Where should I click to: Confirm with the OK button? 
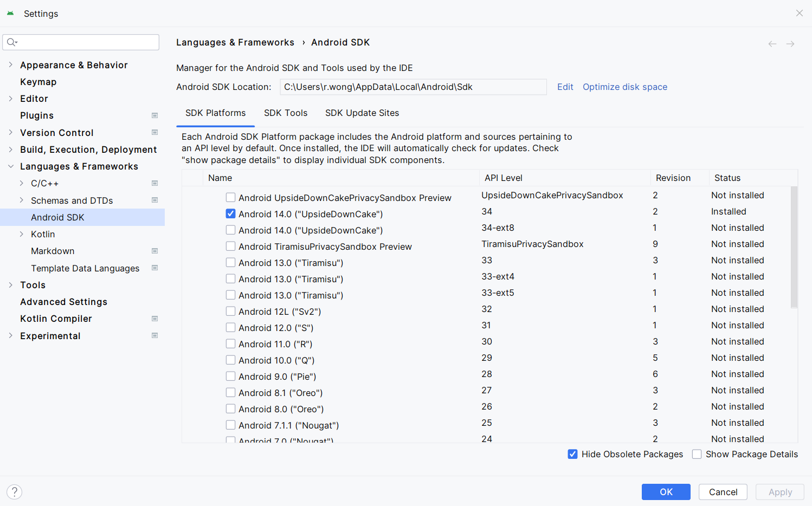pyautogui.click(x=666, y=492)
